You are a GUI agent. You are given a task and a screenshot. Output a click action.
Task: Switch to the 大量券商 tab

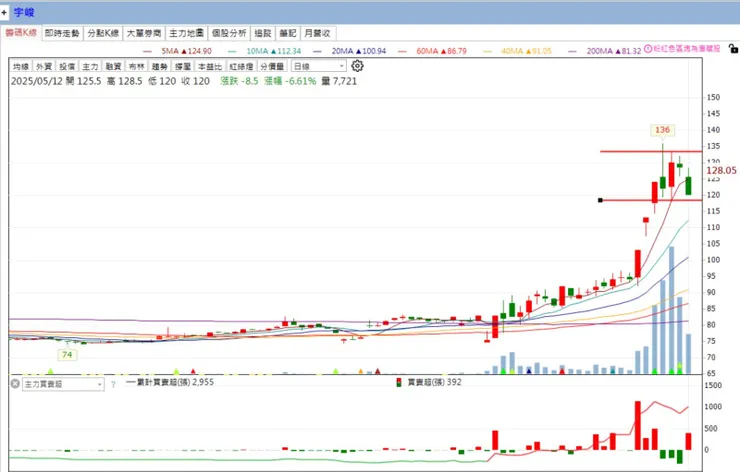(144, 33)
